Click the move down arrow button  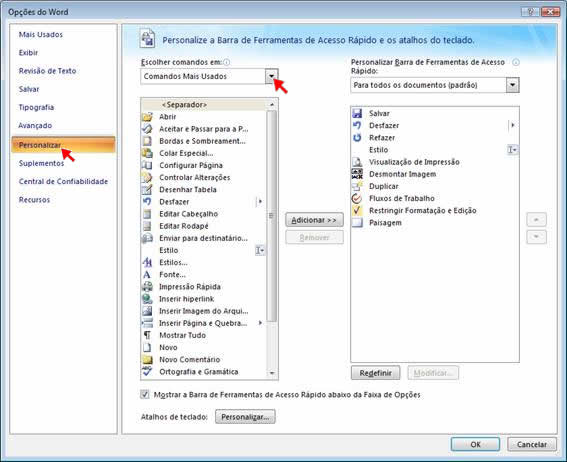point(536,237)
